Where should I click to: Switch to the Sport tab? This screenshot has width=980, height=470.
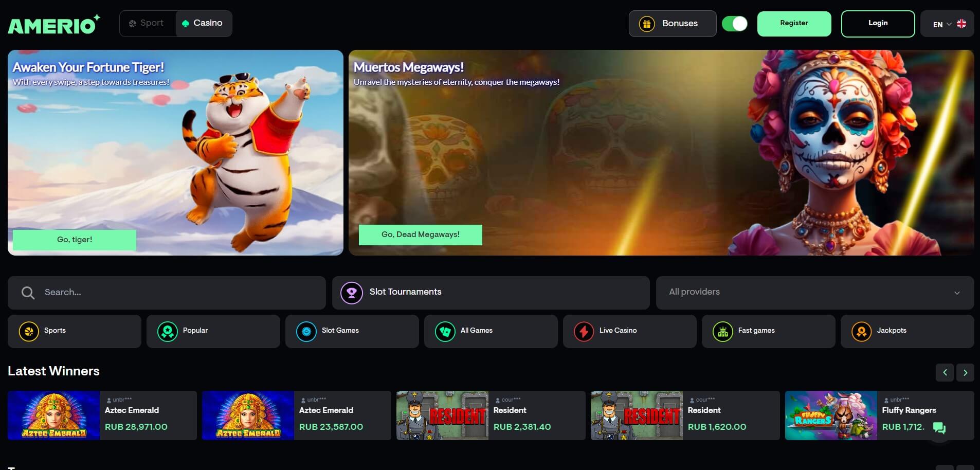[148, 24]
